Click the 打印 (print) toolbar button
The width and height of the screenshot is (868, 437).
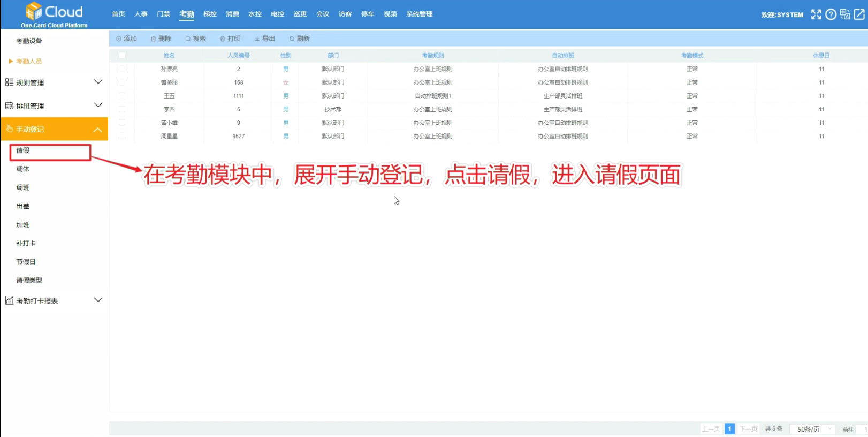click(x=231, y=39)
